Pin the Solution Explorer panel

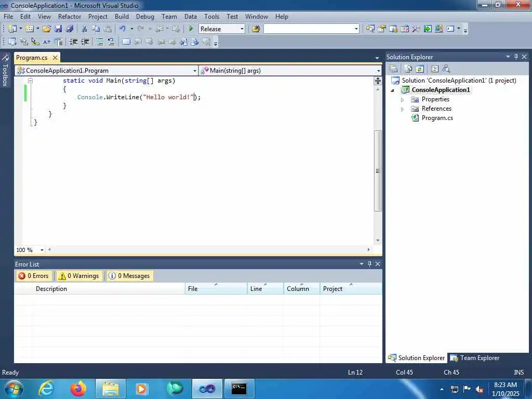pyautogui.click(x=516, y=57)
